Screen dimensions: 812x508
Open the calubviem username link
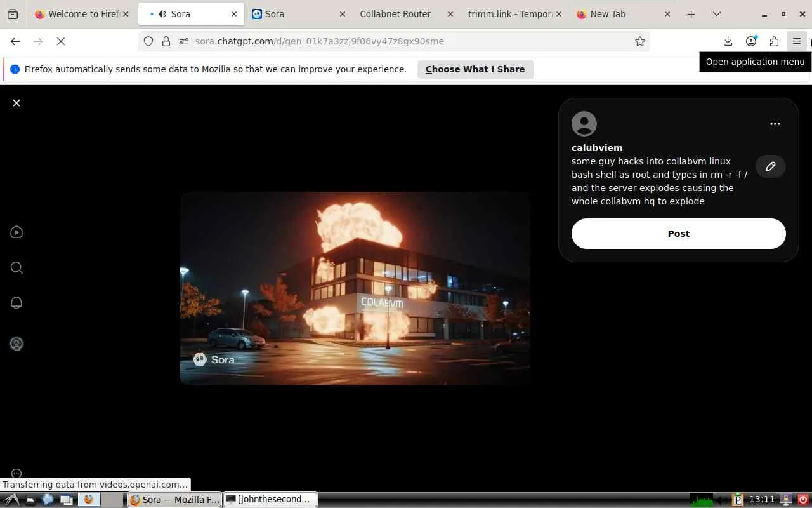point(597,148)
